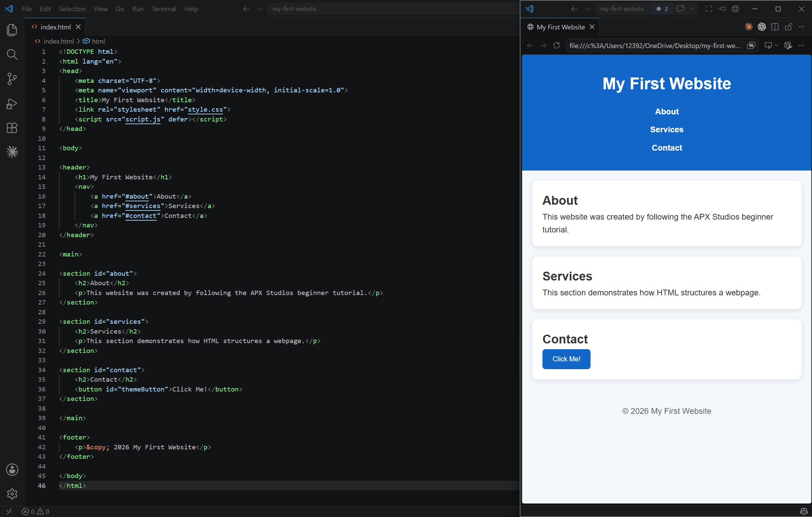
Task: Open the Selection menu
Action: pos(72,9)
